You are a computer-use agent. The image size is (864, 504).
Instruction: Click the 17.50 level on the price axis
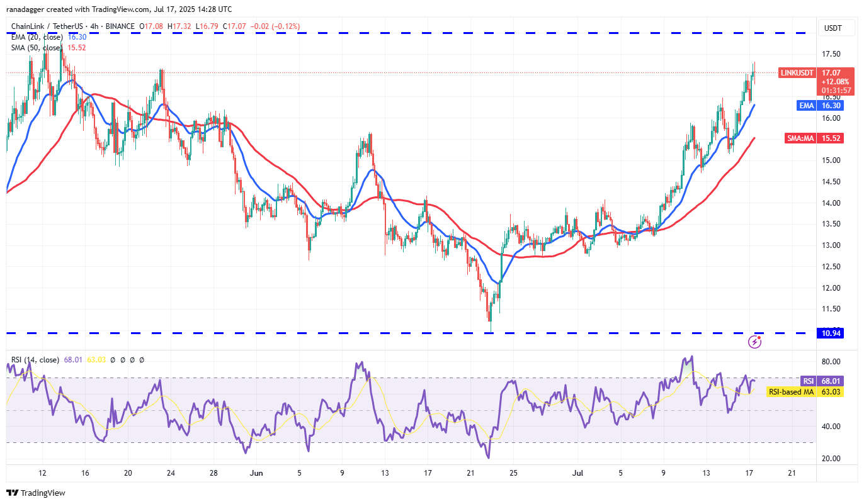tap(831, 54)
